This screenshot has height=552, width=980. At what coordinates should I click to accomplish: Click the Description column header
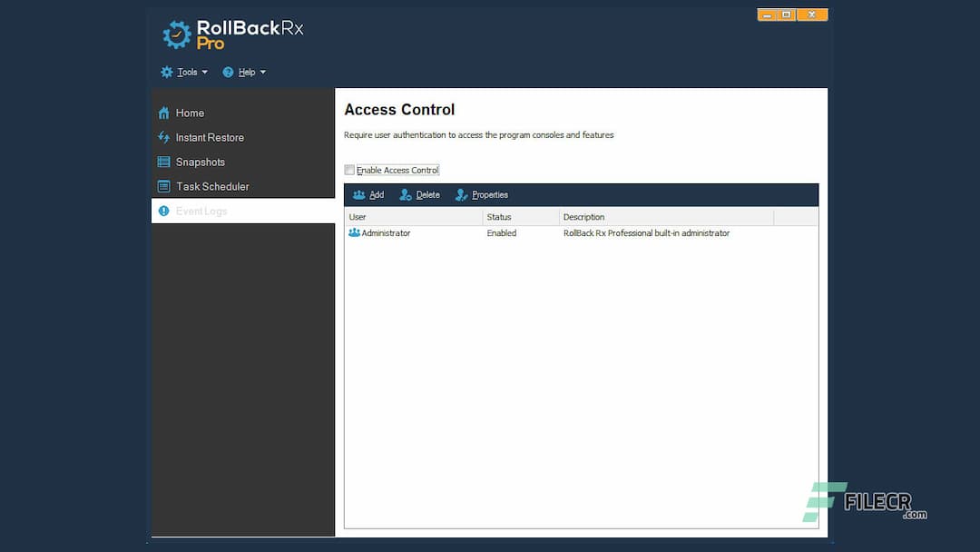(x=583, y=217)
